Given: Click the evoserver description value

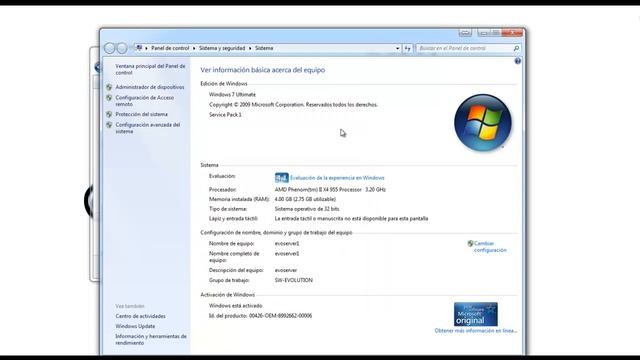Looking at the screenshot, I should (x=286, y=270).
